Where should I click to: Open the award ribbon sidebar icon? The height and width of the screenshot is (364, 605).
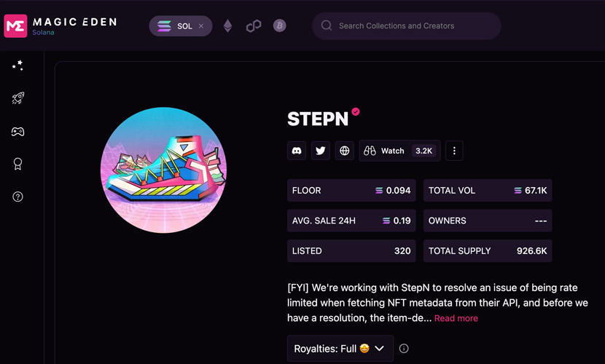pyautogui.click(x=17, y=164)
